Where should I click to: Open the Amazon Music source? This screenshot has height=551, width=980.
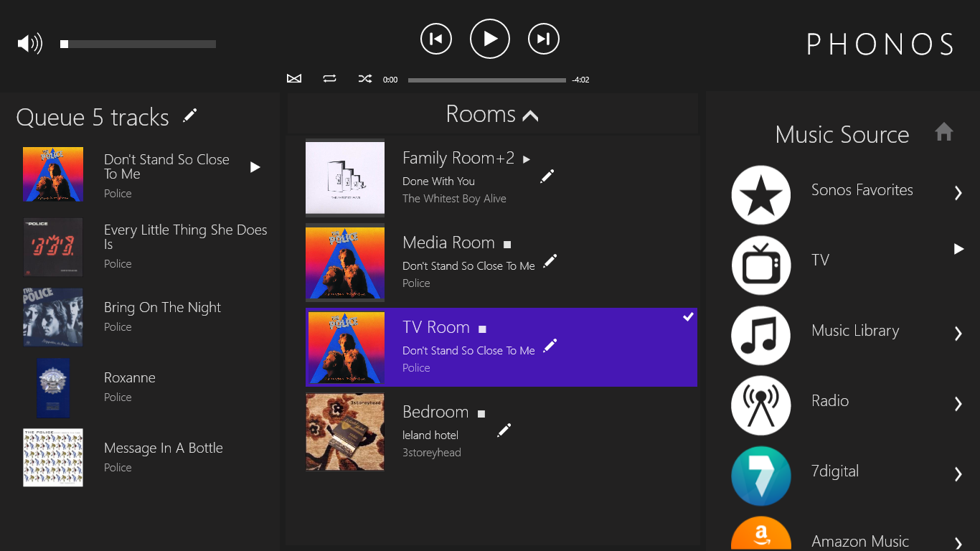click(860, 542)
